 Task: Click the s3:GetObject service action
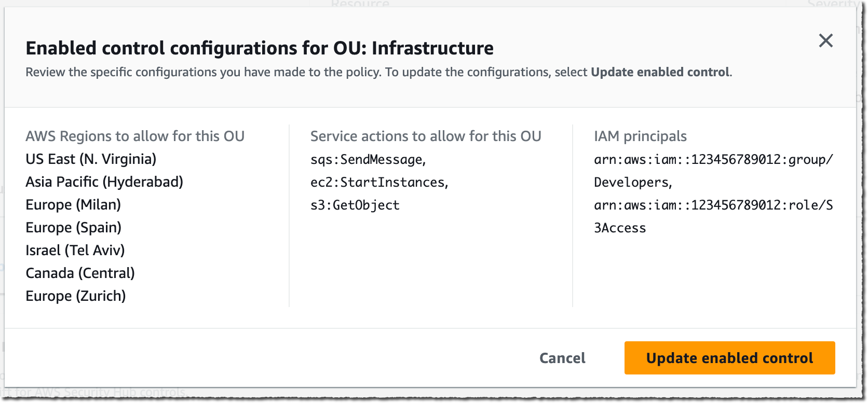pos(355,205)
